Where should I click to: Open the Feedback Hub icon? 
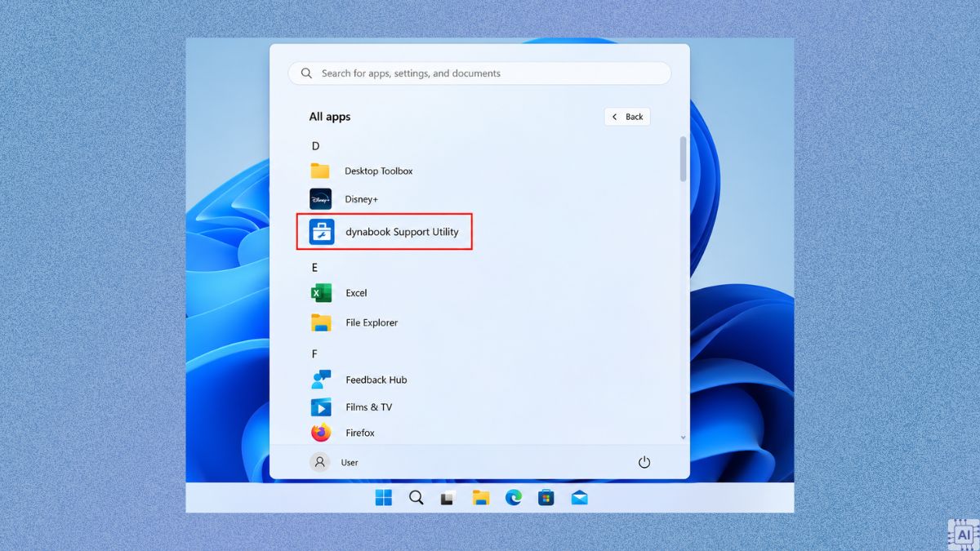(321, 380)
